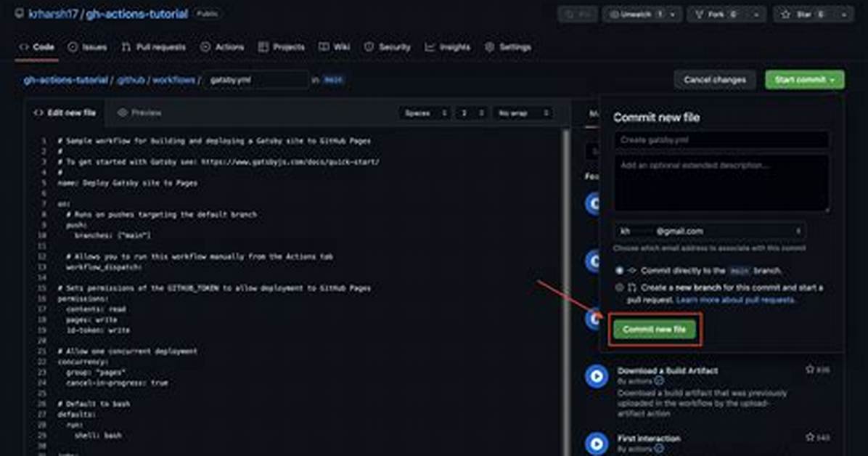Click the repository book icon

tap(20, 14)
